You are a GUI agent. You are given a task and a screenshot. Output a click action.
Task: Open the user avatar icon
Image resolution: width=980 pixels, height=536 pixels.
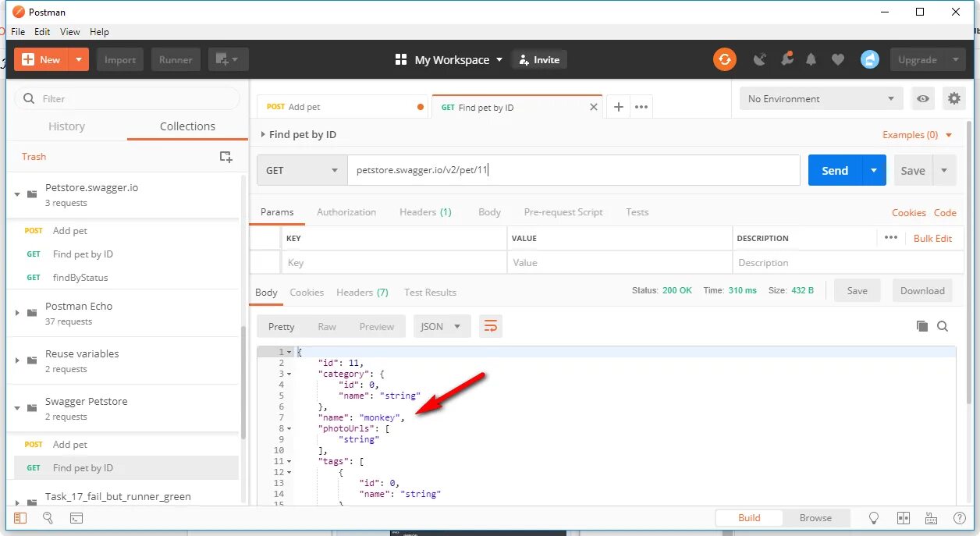tap(870, 59)
